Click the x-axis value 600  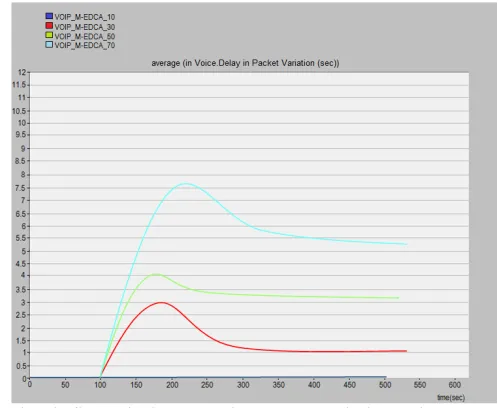tap(455, 385)
